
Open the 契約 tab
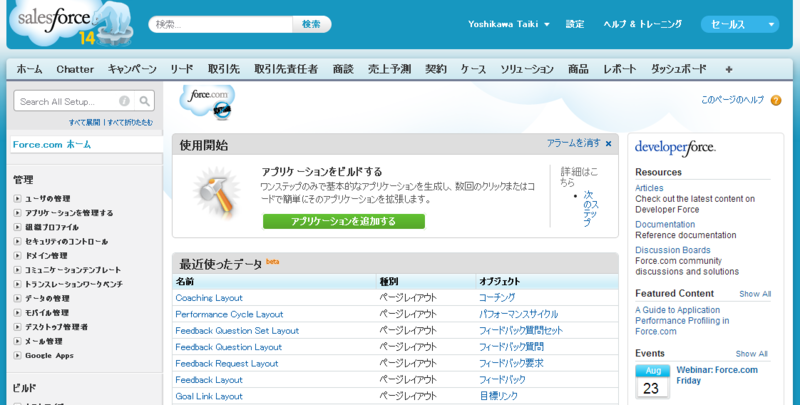pos(436,69)
